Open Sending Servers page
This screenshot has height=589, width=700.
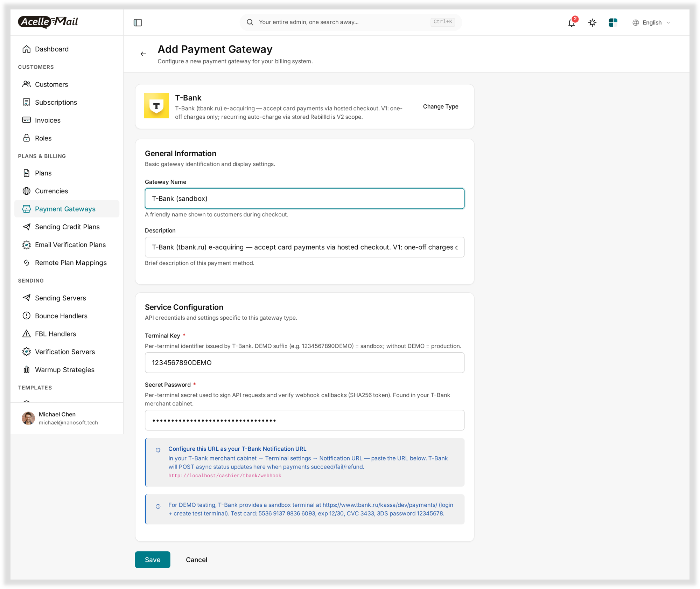tap(67, 298)
